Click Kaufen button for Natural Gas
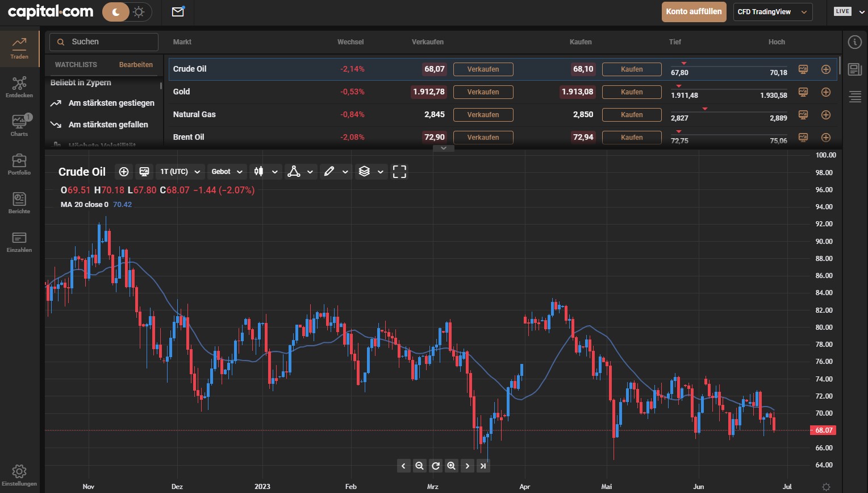The image size is (868, 493). [x=632, y=115]
